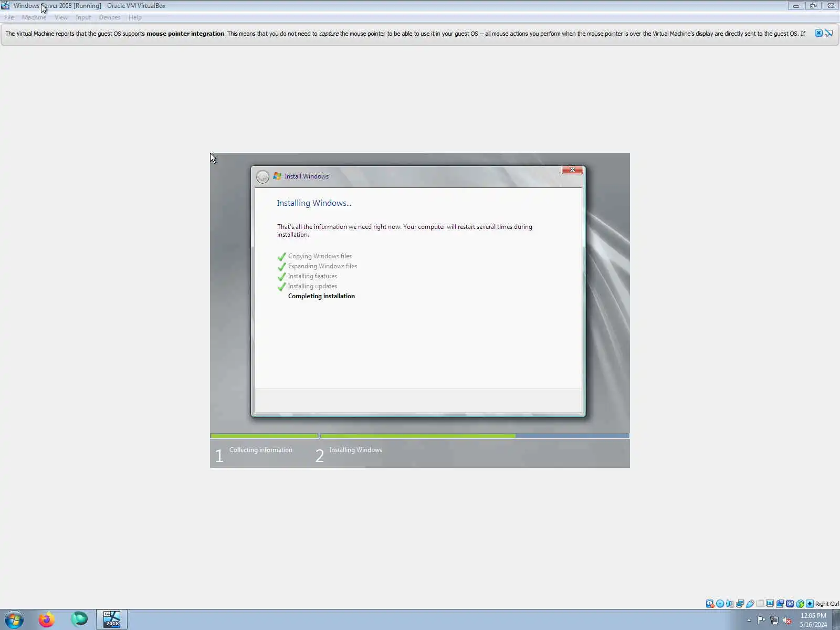Click the mouse integration indicator
The width and height of the screenshot is (840, 630).
click(x=800, y=604)
